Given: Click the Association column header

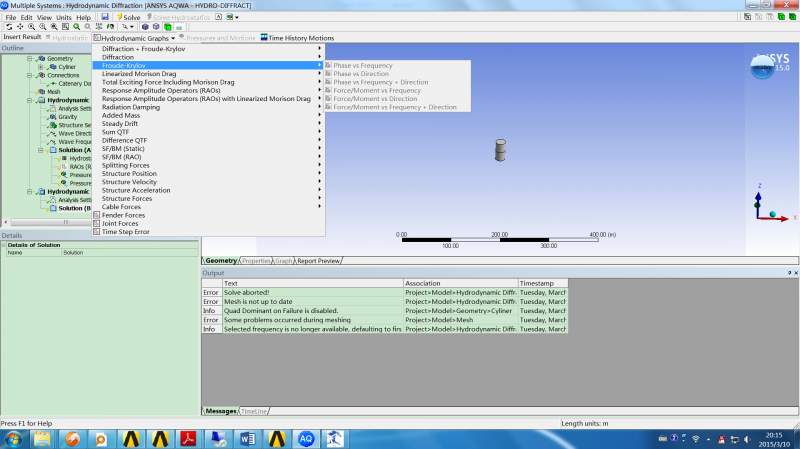Looking at the screenshot, I should pyautogui.click(x=460, y=283).
